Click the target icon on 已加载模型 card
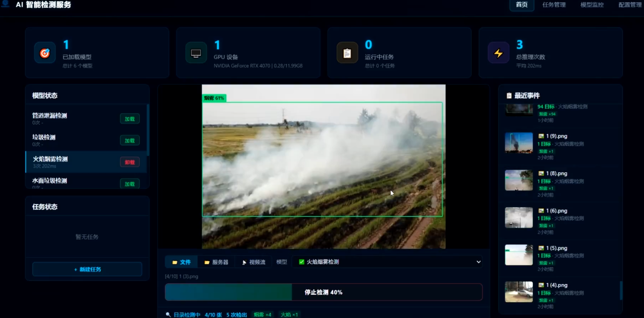 tap(45, 53)
